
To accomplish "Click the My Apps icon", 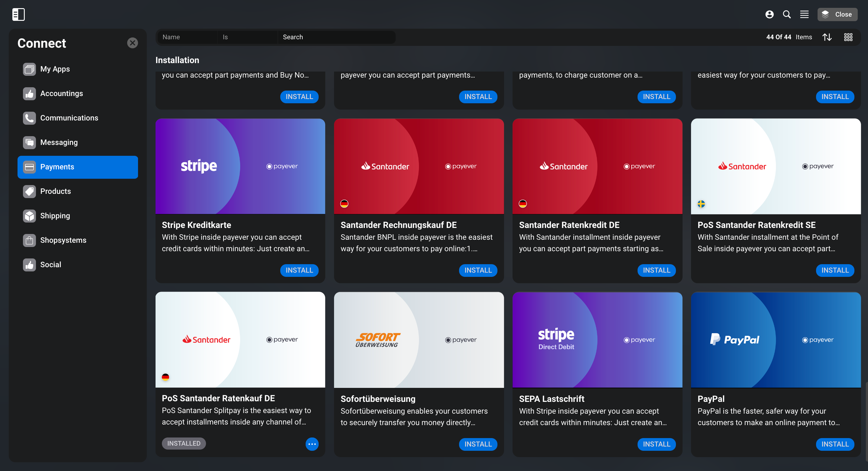I will tap(29, 69).
